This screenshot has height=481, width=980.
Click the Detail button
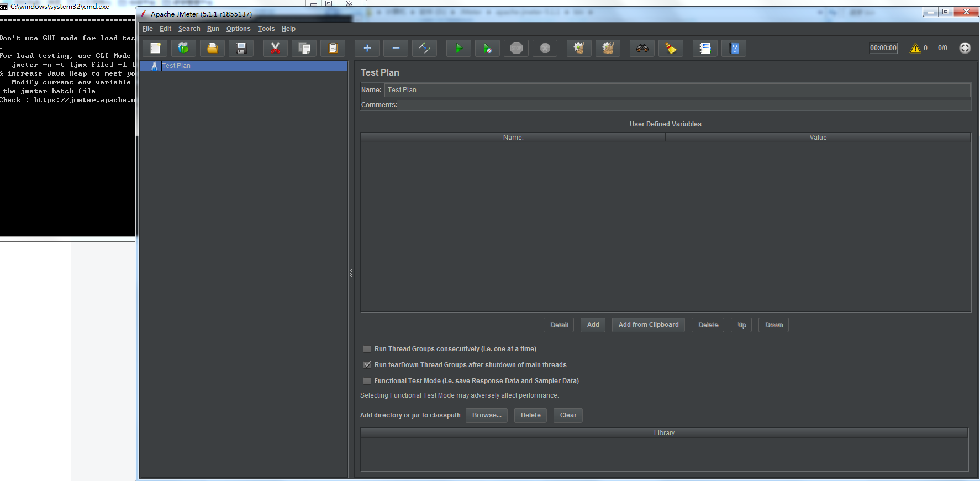[x=559, y=325]
